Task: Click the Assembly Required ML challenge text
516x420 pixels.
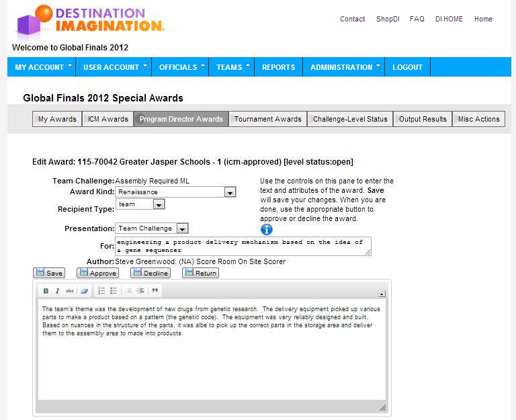Action: (x=152, y=181)
